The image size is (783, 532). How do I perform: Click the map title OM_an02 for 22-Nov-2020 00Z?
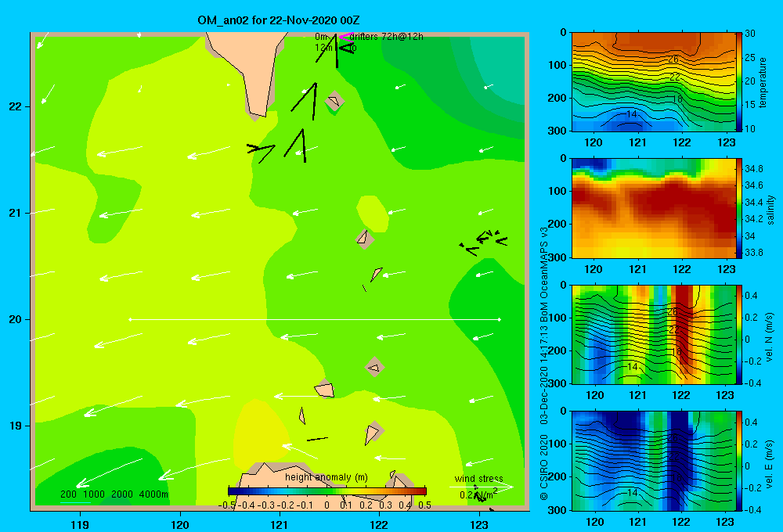(x=279, y=20)
